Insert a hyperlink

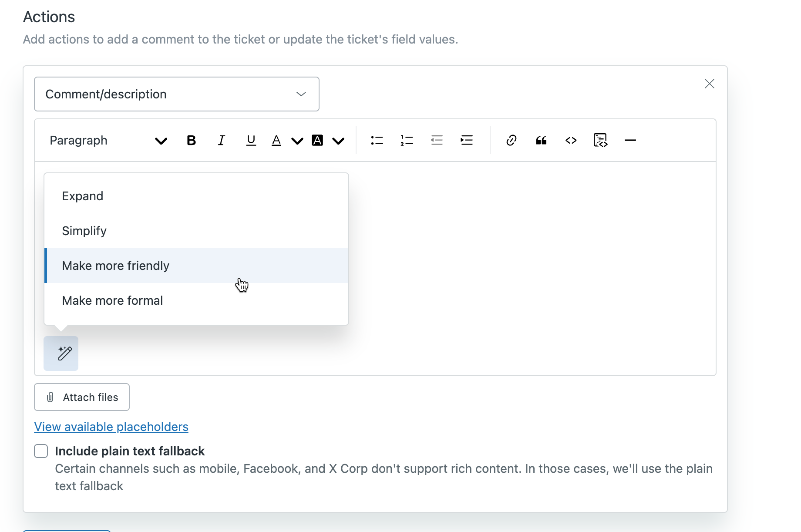click(511, 140)
